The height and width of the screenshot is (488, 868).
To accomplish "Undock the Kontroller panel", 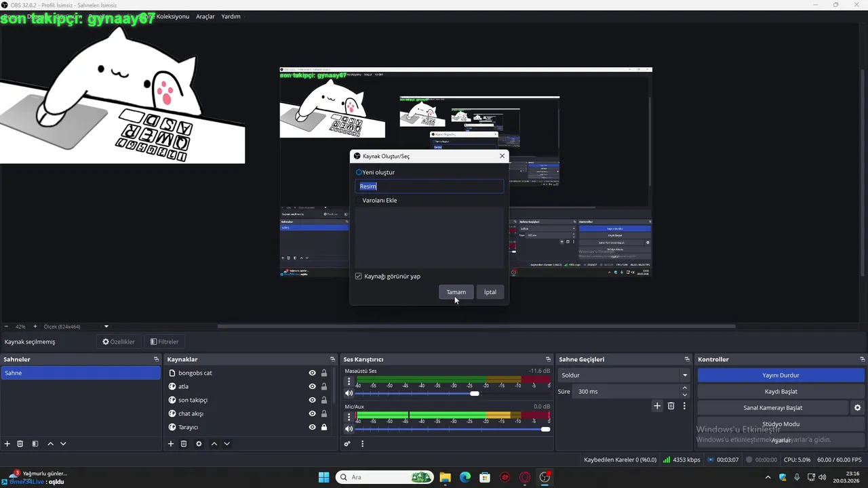I will [862, 359].
